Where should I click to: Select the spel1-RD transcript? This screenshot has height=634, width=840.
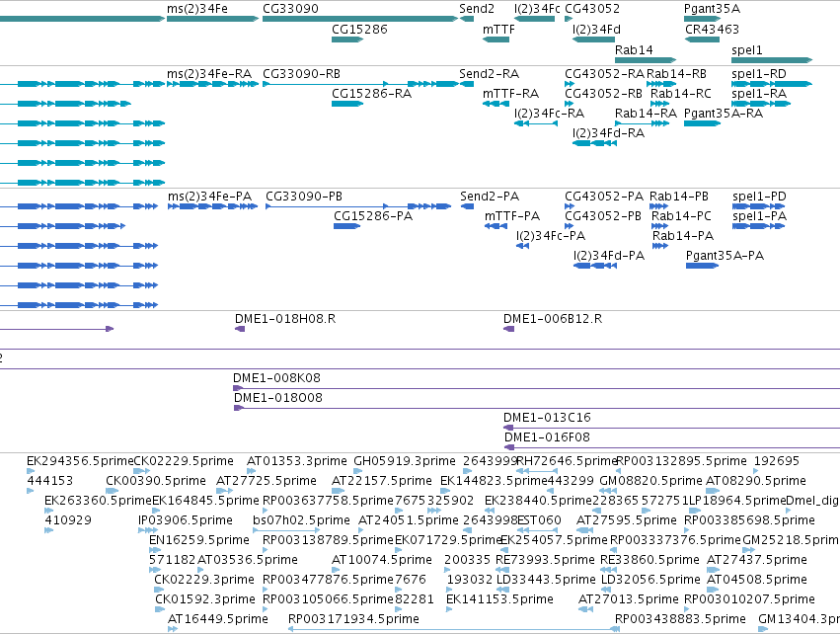click(x=772, y=84)
